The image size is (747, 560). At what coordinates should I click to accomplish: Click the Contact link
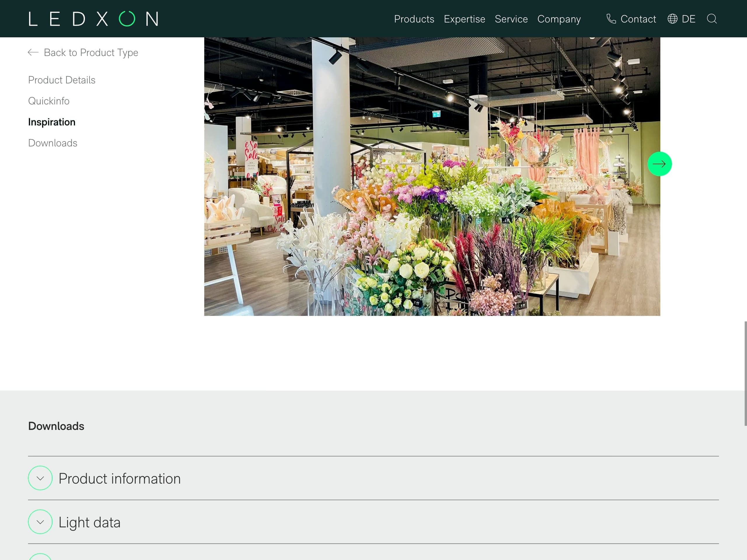point(638,19)
